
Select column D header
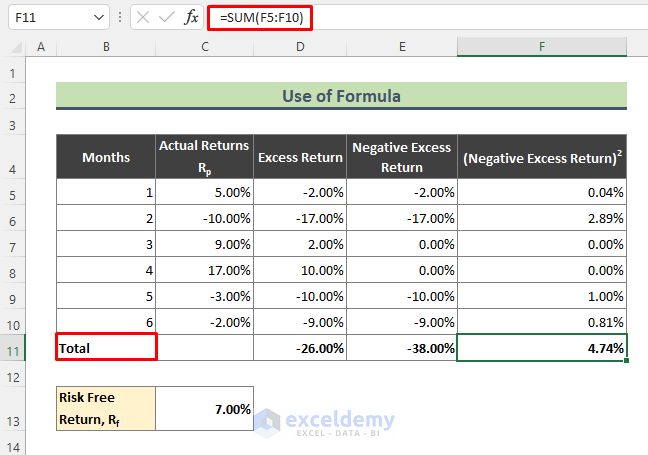click(300, 47)
